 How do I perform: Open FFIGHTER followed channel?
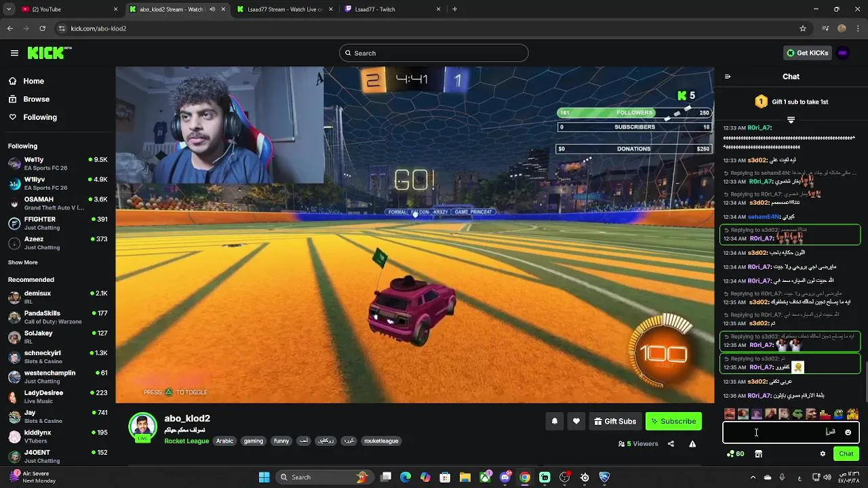(x=58, y=223)
